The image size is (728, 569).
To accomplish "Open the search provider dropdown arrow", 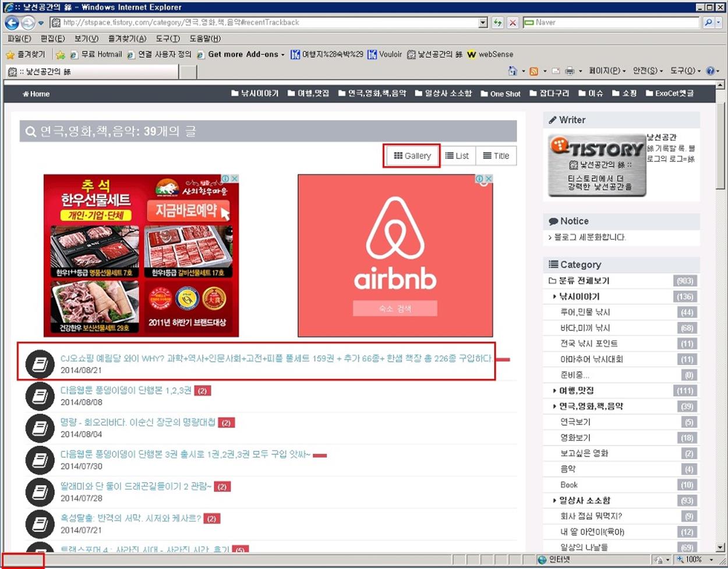I will pyautogui.click(x=719, y=23).
